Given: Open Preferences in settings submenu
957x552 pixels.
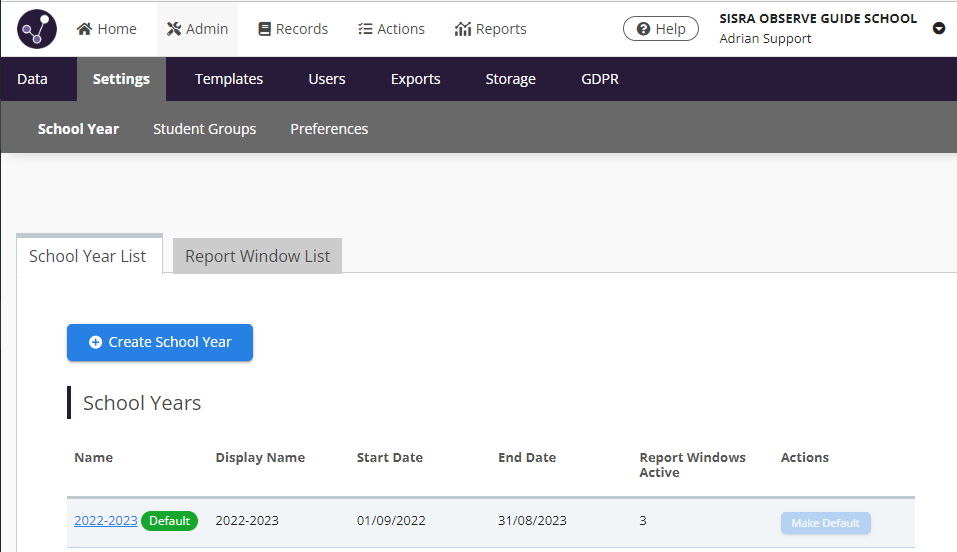Looking at the screenshot, I should coord(329,129).
